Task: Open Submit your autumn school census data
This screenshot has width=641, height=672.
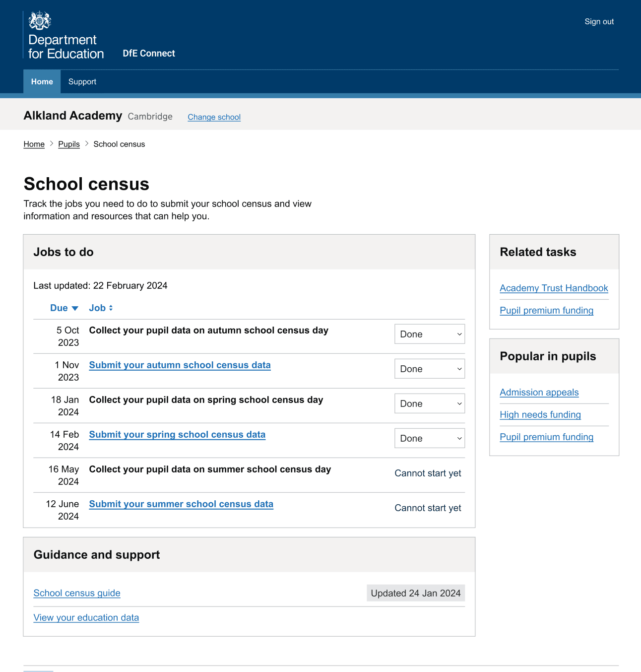Action: pos(180,365)
